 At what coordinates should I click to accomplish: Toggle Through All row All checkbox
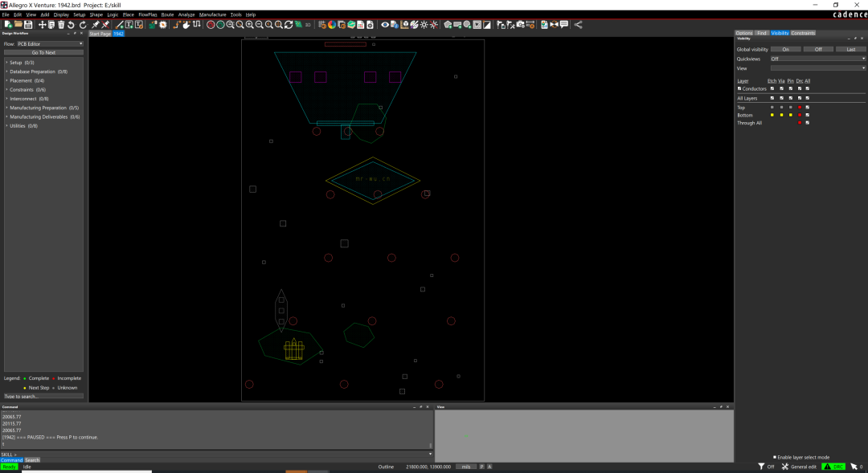tap(807, 123)
